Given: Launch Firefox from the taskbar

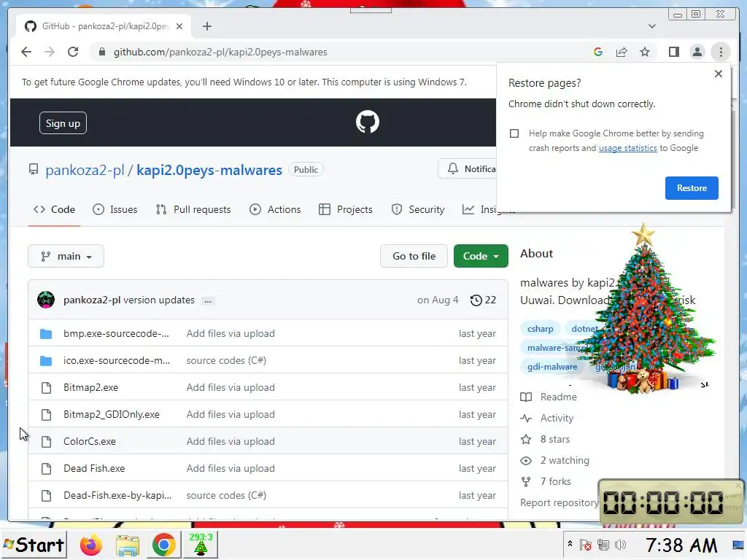Looking at the screenshot, I should 90,545.
